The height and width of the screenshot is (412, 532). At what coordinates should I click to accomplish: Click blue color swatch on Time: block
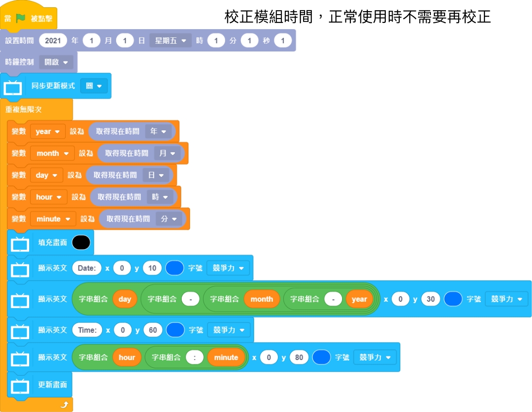pos(175,330)
